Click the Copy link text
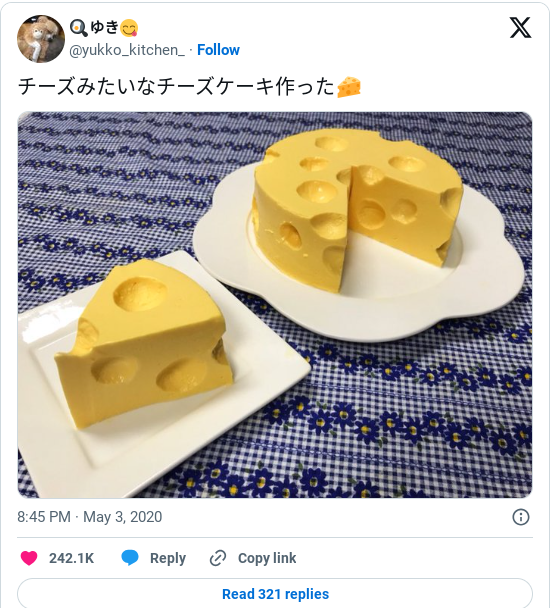This screenshot has width=552, height=608. 267,558
